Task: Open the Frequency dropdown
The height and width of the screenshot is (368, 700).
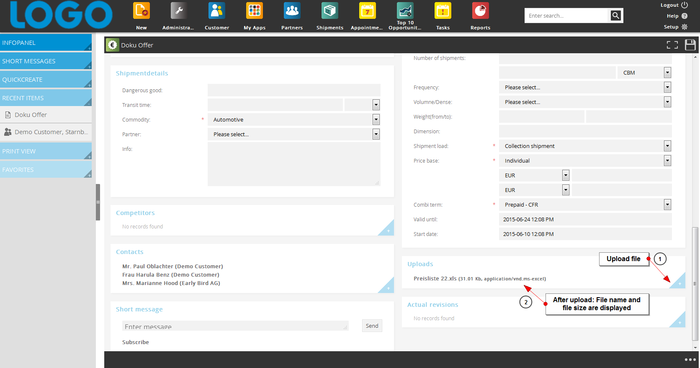Action: tap(667, 87)
